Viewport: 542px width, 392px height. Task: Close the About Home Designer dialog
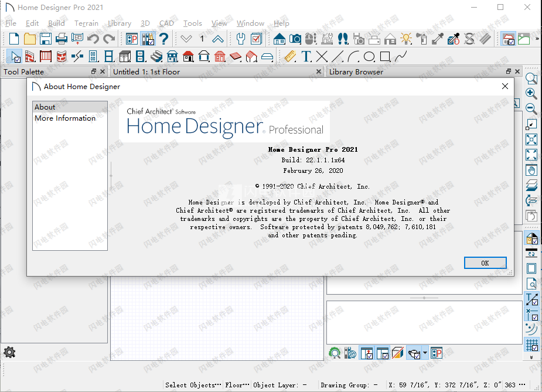tap(504, 86)
